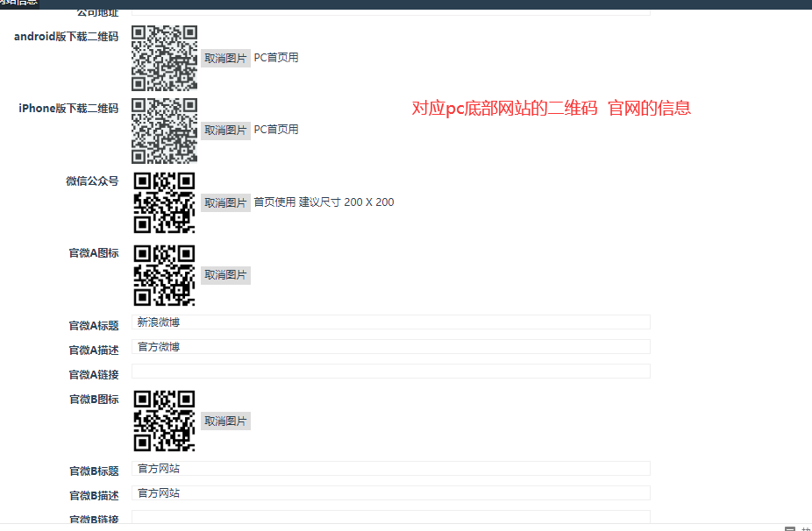
Task: Cancel the 官微B图标 picture
Action: [225, 421]
